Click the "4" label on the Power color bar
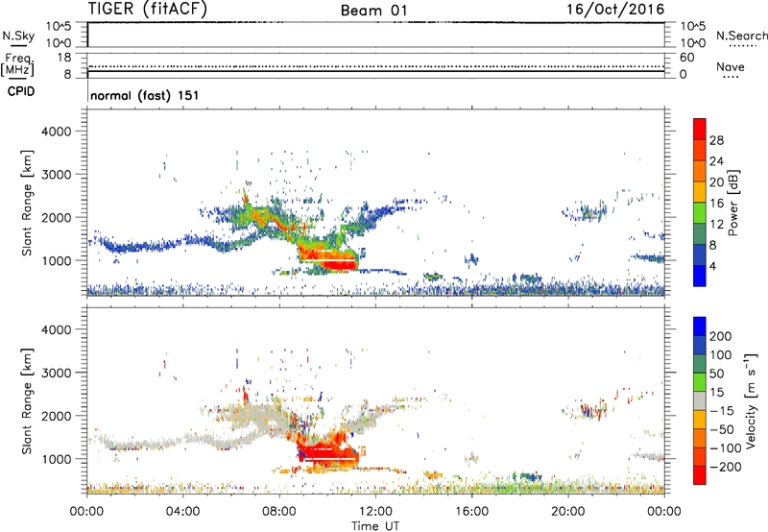The height and width of the screenshot is (532, 768). [712, 267]
